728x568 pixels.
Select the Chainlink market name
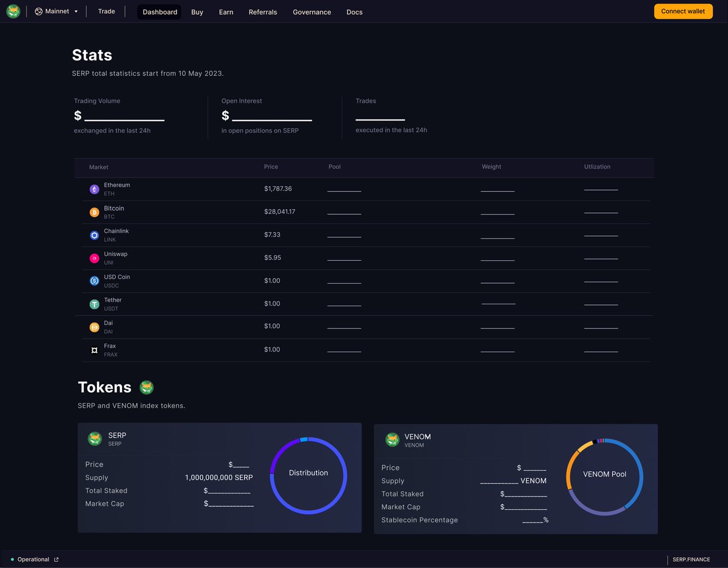pyautogui.click(x=116, y=231)
